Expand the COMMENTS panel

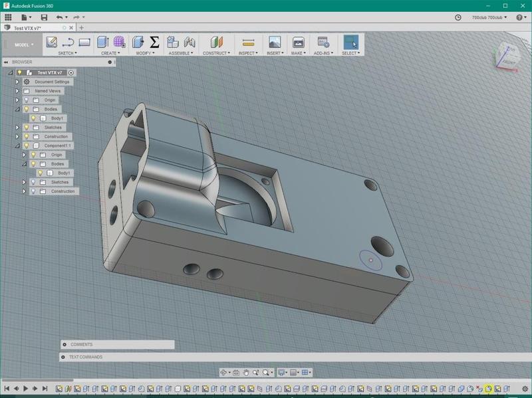pos(65,345)
